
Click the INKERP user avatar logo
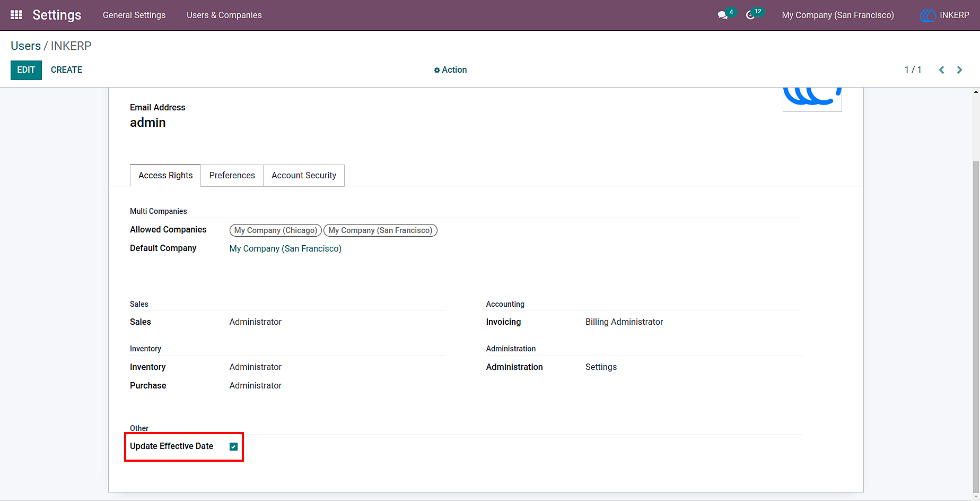pos(928,15)
